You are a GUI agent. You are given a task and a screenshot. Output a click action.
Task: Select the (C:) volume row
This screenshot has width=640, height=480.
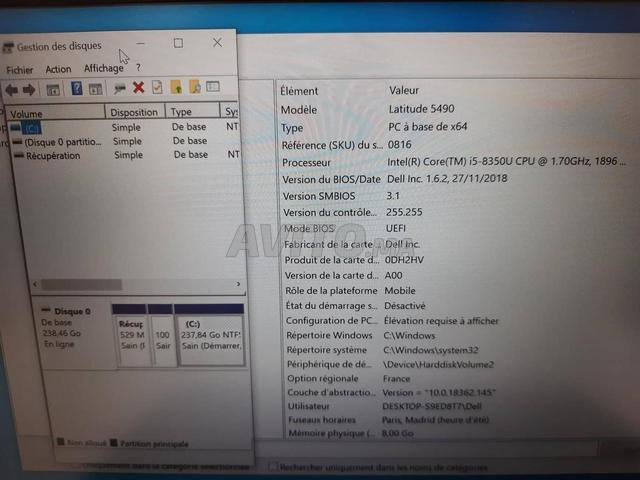124,128
